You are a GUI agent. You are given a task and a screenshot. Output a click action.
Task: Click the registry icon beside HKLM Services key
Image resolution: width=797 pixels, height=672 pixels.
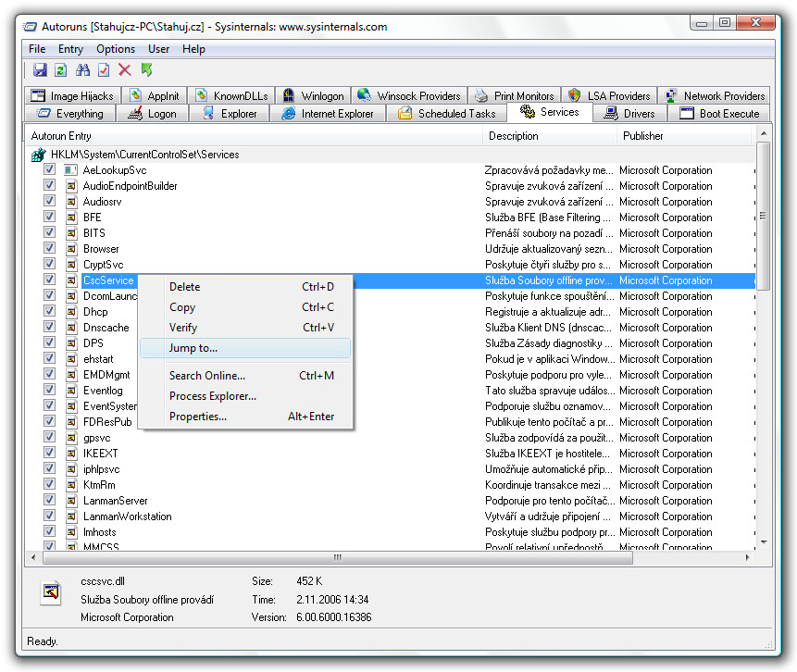39,155
